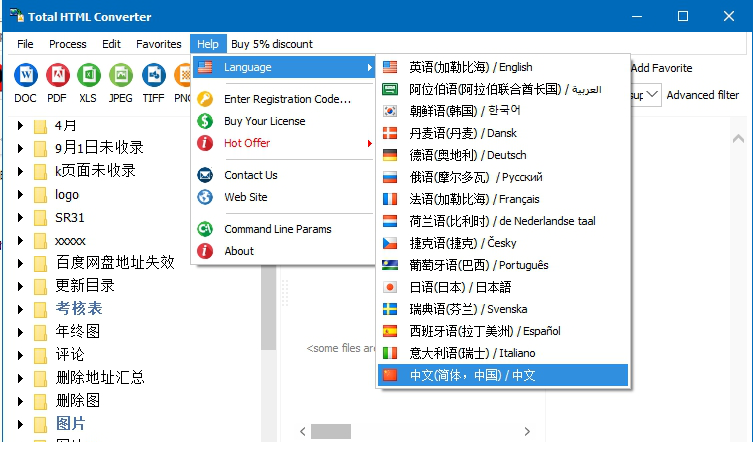Click the folder tree vertical scrollbar
Viewport: 753px width, 459px height.
269,307
